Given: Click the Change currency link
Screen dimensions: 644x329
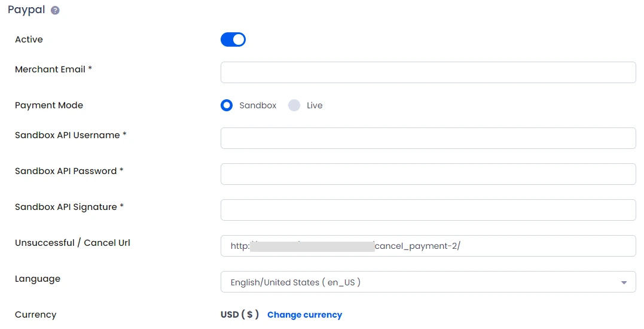Looking at the screenshot, I should pyautogui.click(x=304, y=315).
